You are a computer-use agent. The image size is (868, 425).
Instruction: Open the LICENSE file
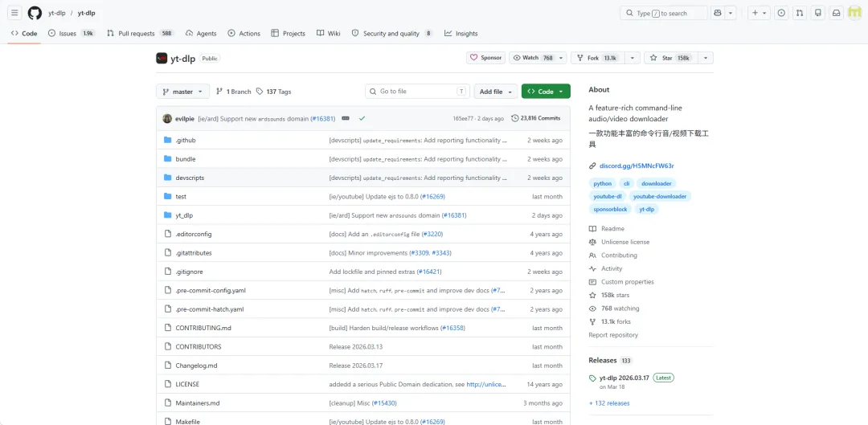(187, 385)
